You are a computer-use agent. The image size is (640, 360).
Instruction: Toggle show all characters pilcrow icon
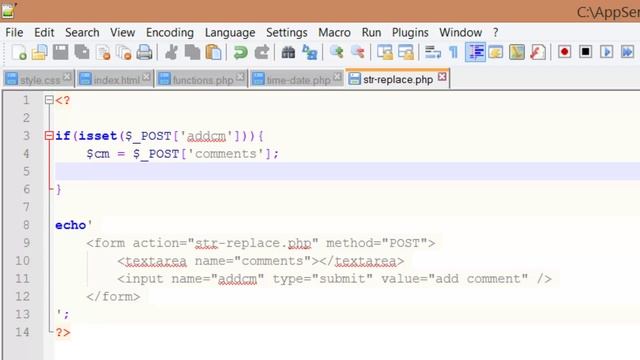[453, 53]
